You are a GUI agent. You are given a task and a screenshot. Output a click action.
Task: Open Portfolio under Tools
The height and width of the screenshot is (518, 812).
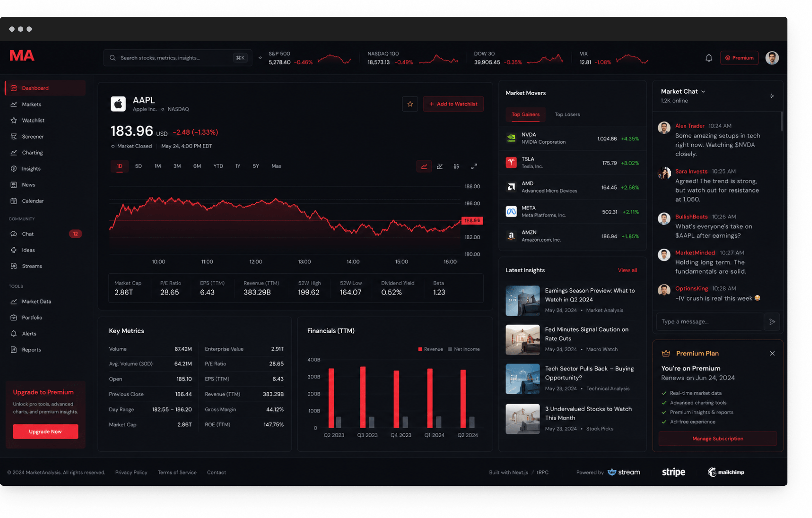[46, 317]
